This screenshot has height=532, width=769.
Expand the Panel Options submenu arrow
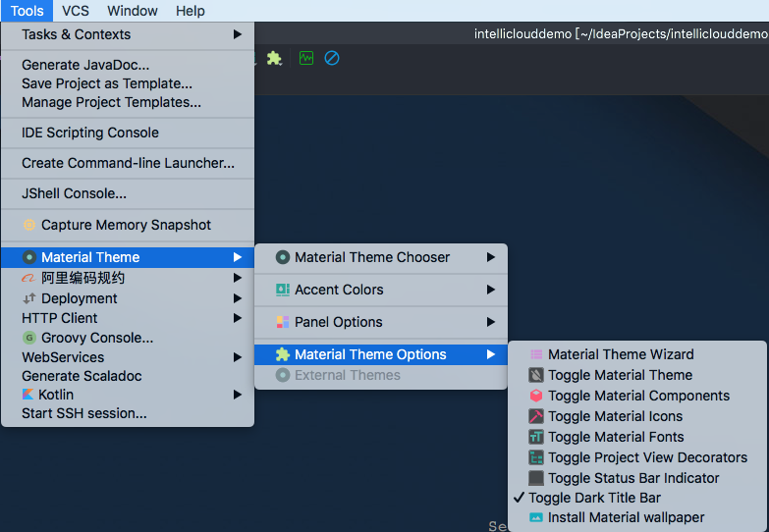tap(490, 322)
